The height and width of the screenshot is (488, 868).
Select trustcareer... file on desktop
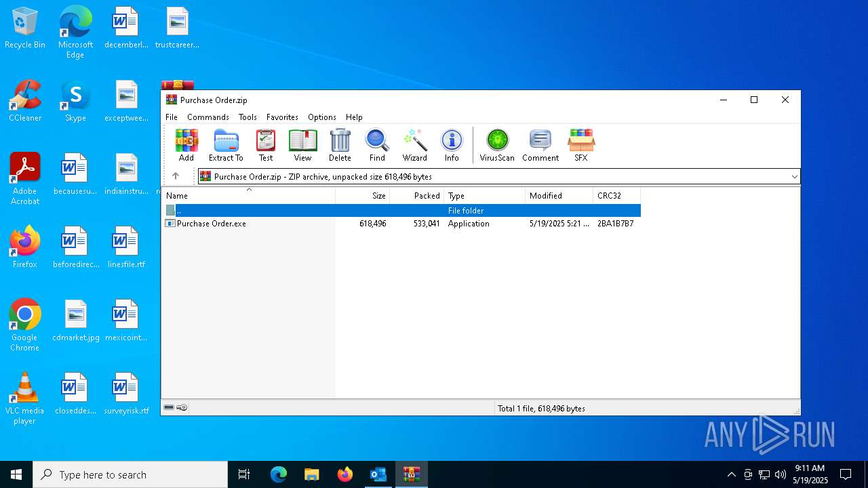pyautogui.click(x=177, y=28)
